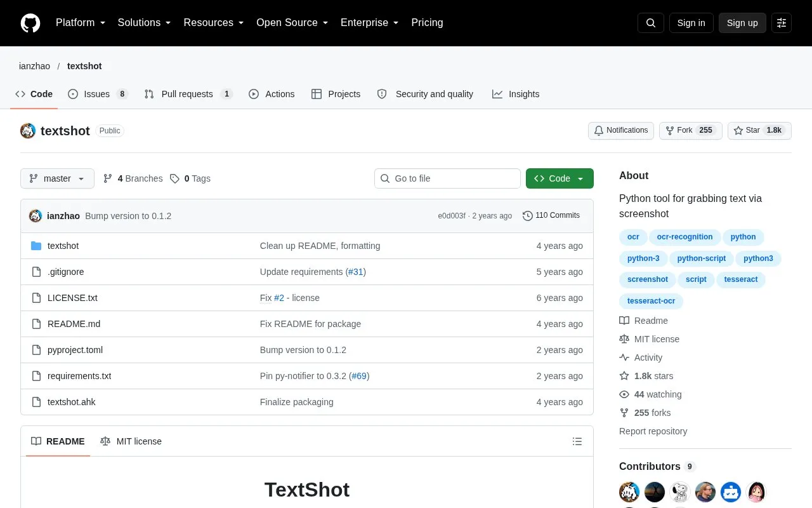Open commit hash e0d003f
The height and width of the screenshot is (508, 812).
click(452, 216)
